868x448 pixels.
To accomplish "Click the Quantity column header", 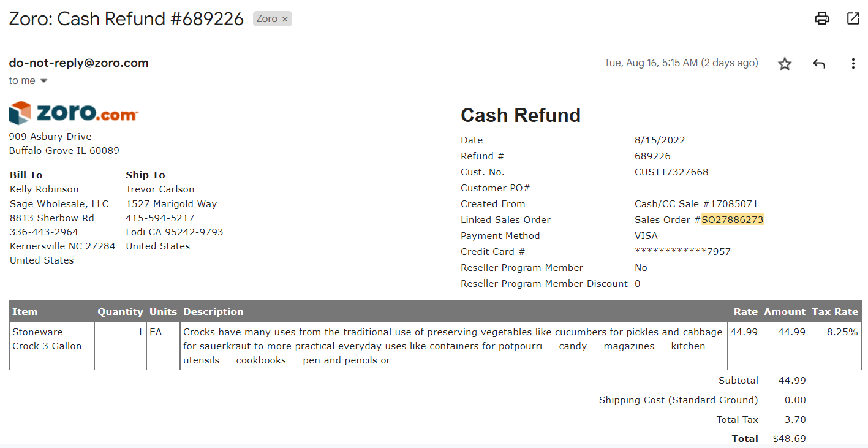I will pyautogui.click(x=120, y=311).
